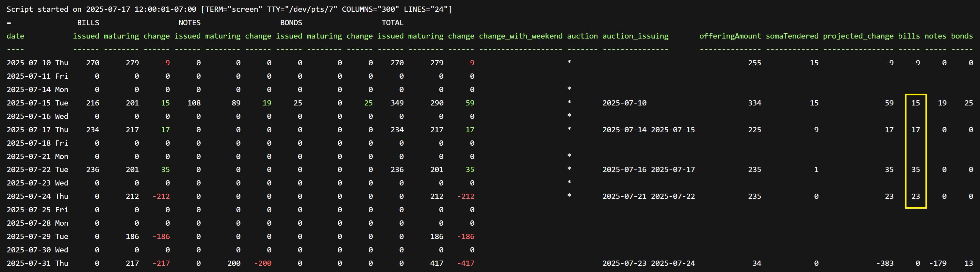Select the '2025-07-22 Tue' date cell
This screenshot has height=272, width=980.
click(x=37, y=170)
